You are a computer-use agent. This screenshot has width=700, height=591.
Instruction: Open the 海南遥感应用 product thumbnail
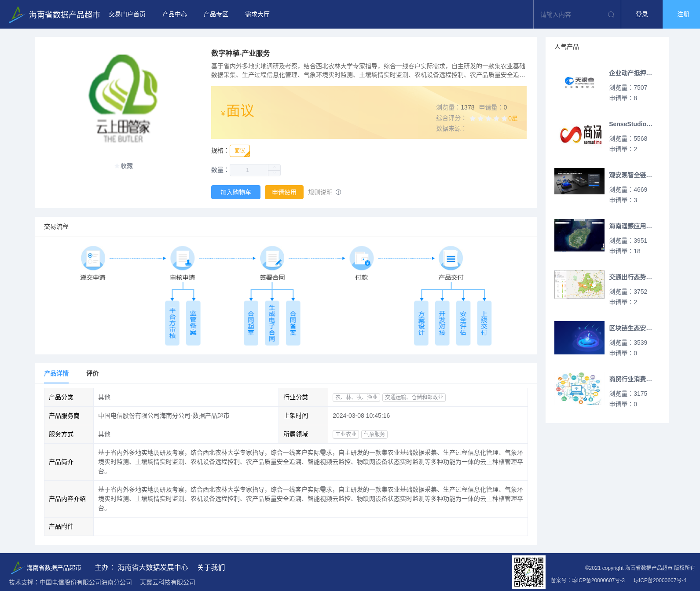[x=579, y=235]
